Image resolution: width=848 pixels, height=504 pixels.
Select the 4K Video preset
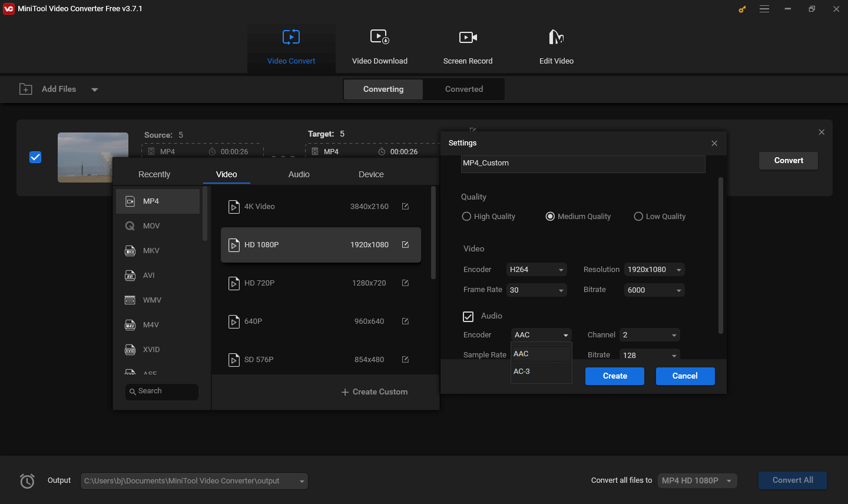(320, 207)
